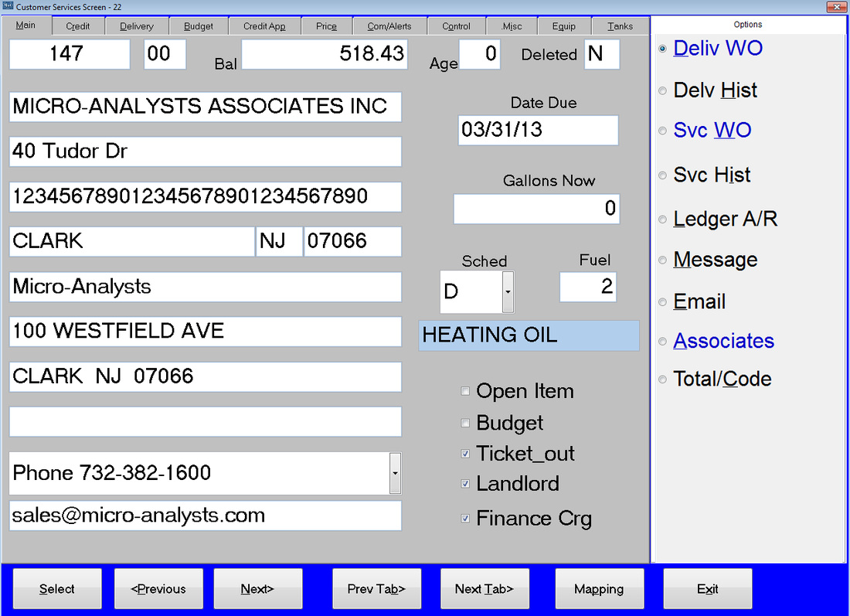Pick the Message radio option
Viewport: 850px width, 616px height.
662,260
